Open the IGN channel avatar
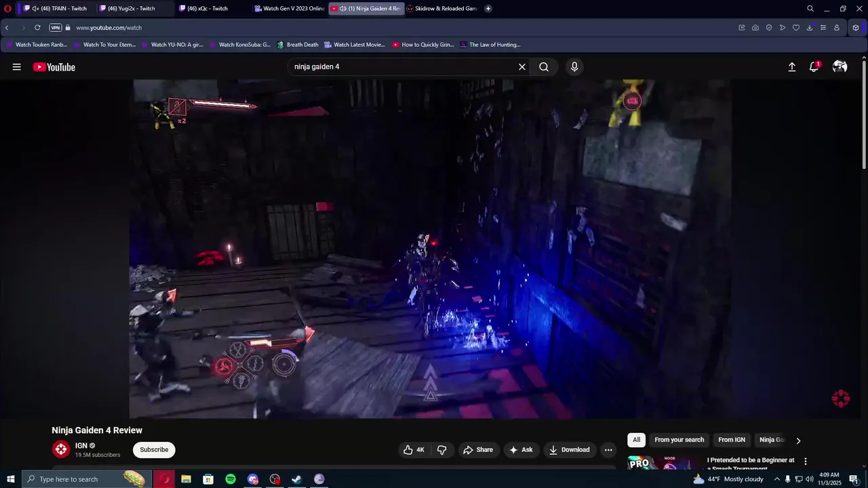Screen dimensions: 868x488 61,449
